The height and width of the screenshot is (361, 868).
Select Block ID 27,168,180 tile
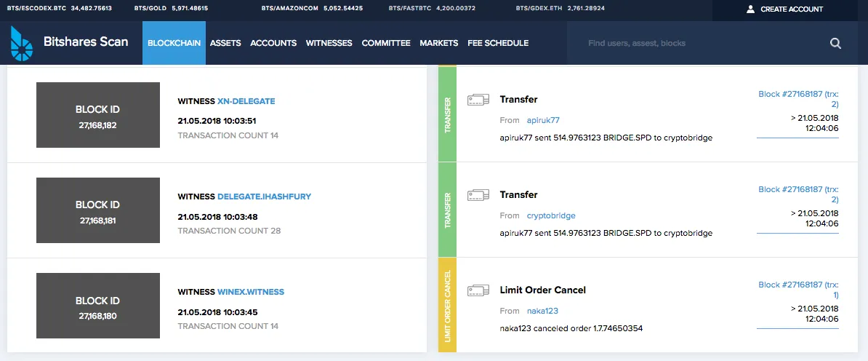[98, 306]
